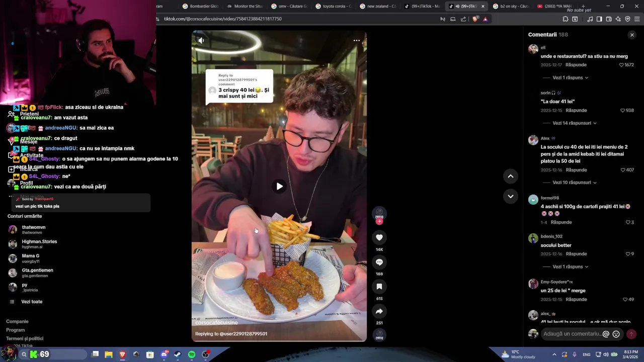
Task: Open Spotify from the Windows taskbar
Action: click(x=192, y=354)
